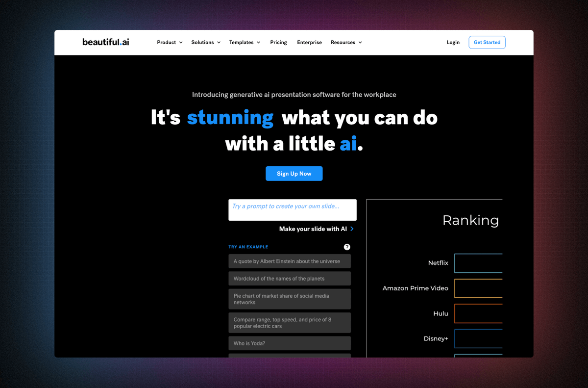Open the Templates dropdown menu
The width and height of the screenshot is (588, 388).
[x=245, y=43]
